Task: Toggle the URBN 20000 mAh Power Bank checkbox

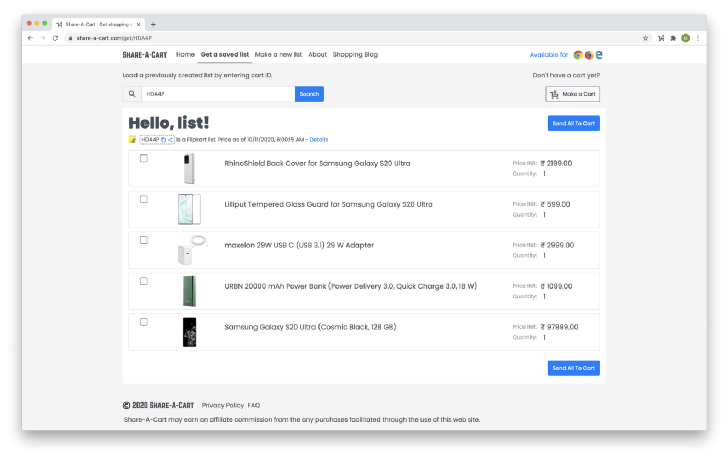Action: pyautogui.click(x=143, y=281)
